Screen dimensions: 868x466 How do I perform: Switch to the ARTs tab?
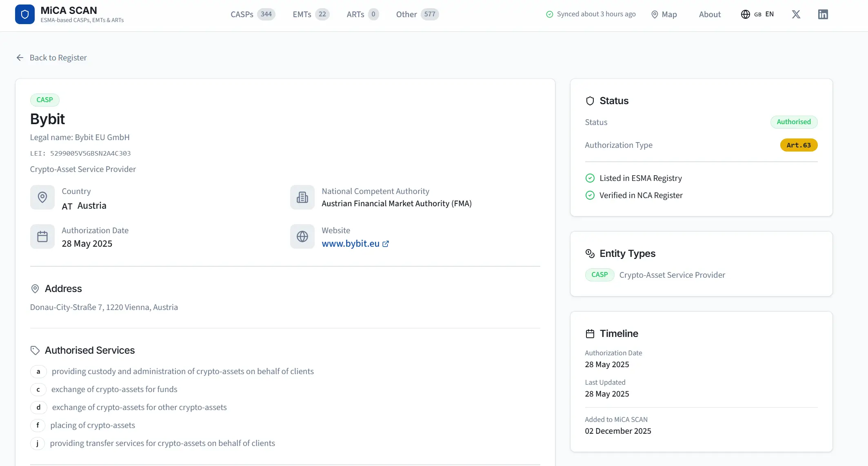point(363,14)
